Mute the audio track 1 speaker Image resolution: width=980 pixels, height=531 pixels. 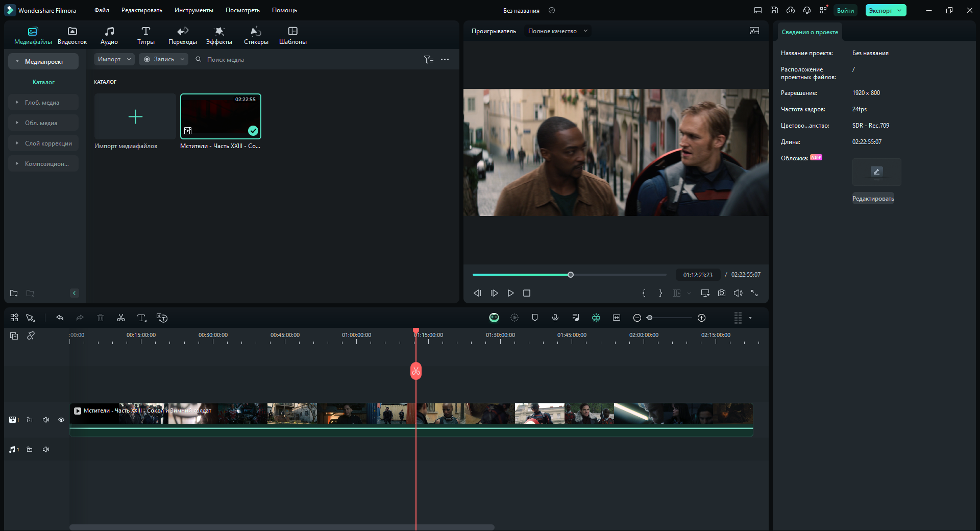46,450
